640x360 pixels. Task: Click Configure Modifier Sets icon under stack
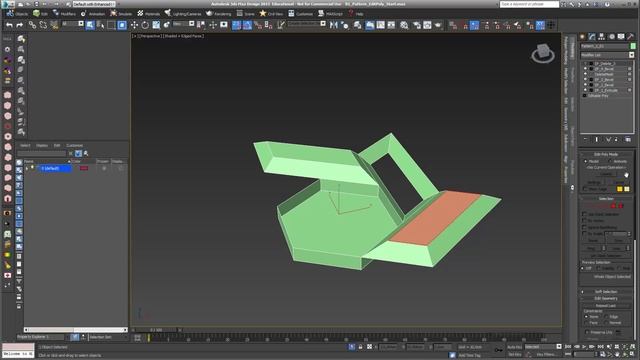tap(628, 140)
